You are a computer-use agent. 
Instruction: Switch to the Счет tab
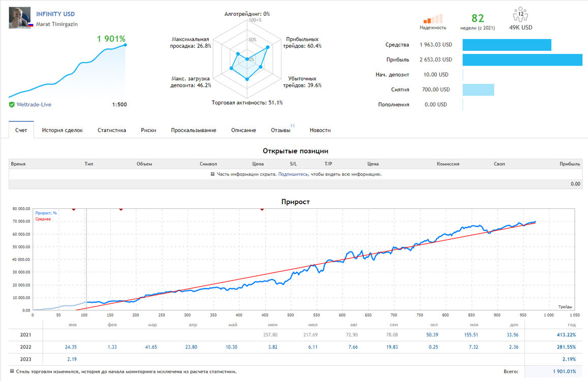pyautogui.click(x=21, y=130)
